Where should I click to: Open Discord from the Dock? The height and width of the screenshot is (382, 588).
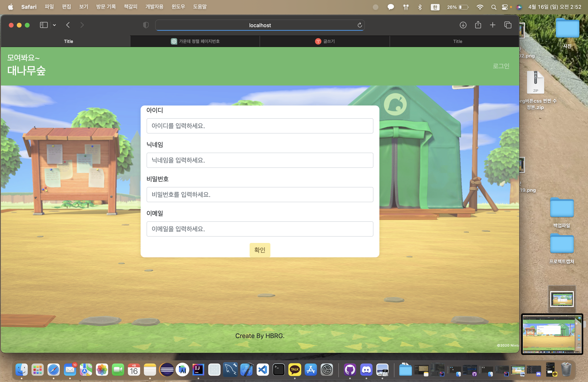click(x=366, y=370)
